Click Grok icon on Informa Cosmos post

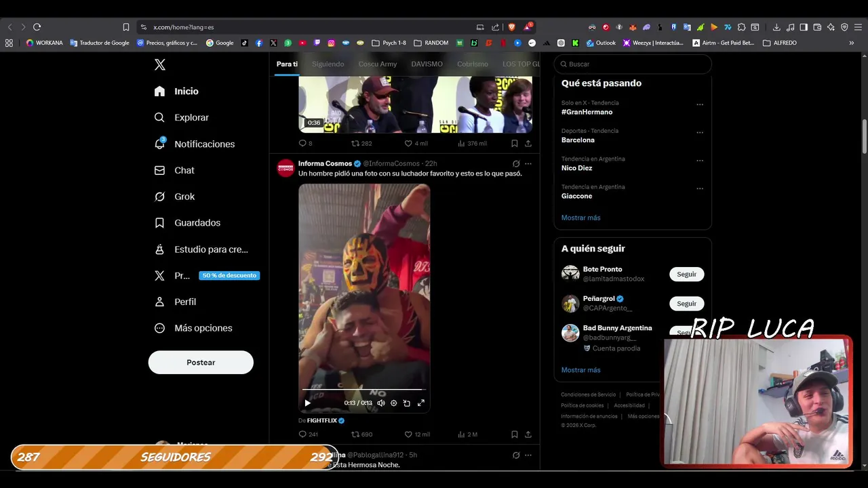[516, 163]
